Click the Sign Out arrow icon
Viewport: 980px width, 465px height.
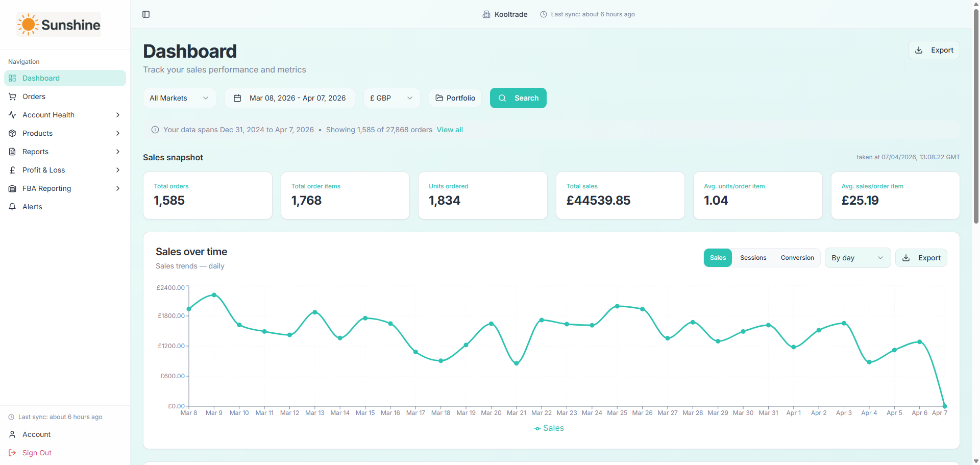pos(12,453)
